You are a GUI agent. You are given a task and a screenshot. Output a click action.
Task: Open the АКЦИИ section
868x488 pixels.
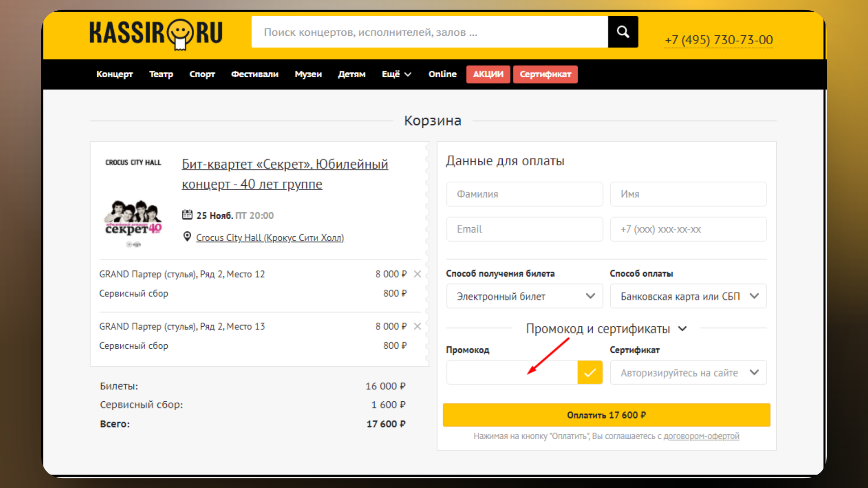488,74
